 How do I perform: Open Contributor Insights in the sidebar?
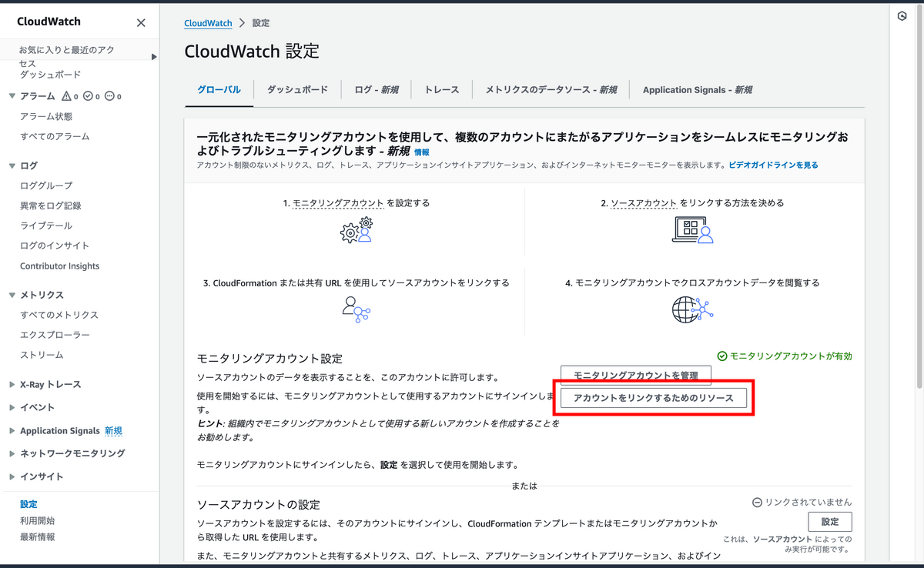tap(59, 266)
